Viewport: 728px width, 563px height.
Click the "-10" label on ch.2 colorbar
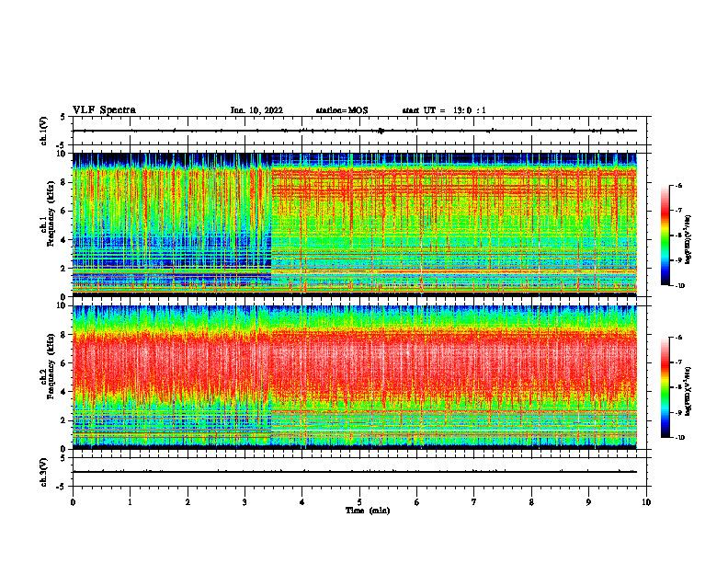click(679, 438)
